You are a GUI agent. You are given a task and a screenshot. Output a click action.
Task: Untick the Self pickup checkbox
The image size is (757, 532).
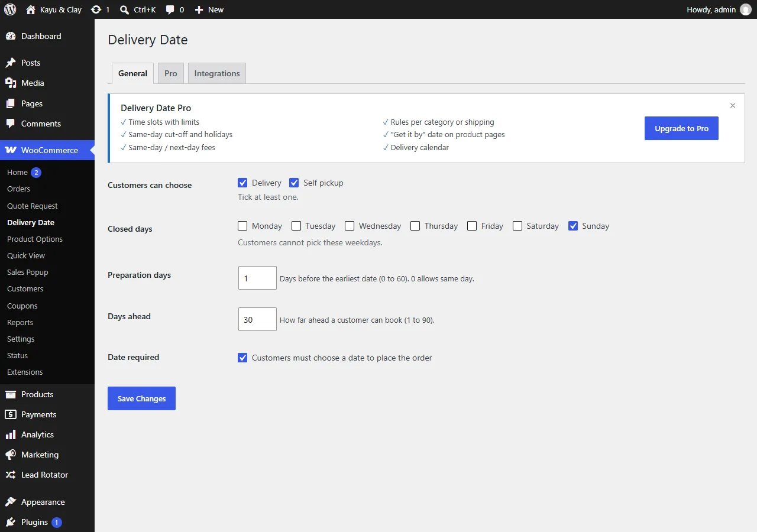pos(294,183)
